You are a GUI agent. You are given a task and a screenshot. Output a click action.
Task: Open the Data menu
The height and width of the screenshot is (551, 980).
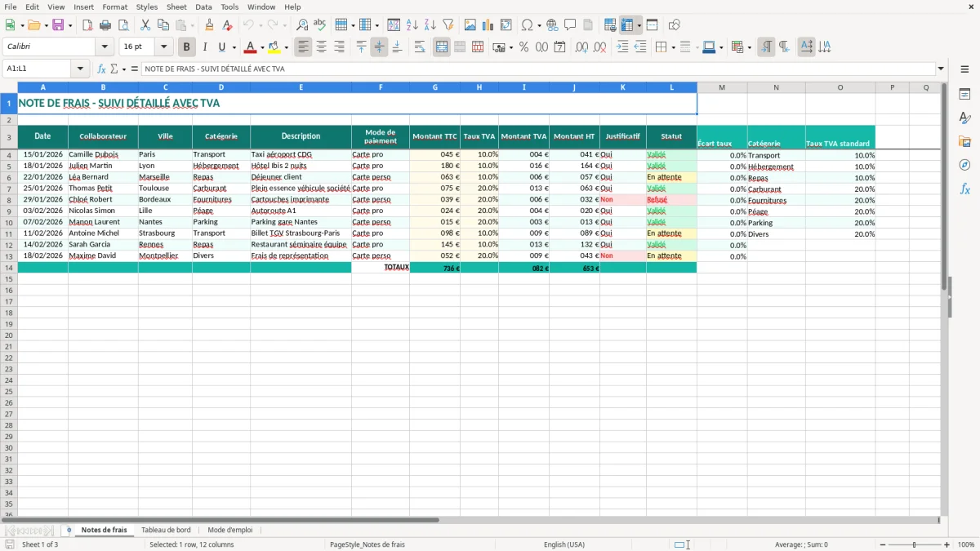click(x=203, y=7)
